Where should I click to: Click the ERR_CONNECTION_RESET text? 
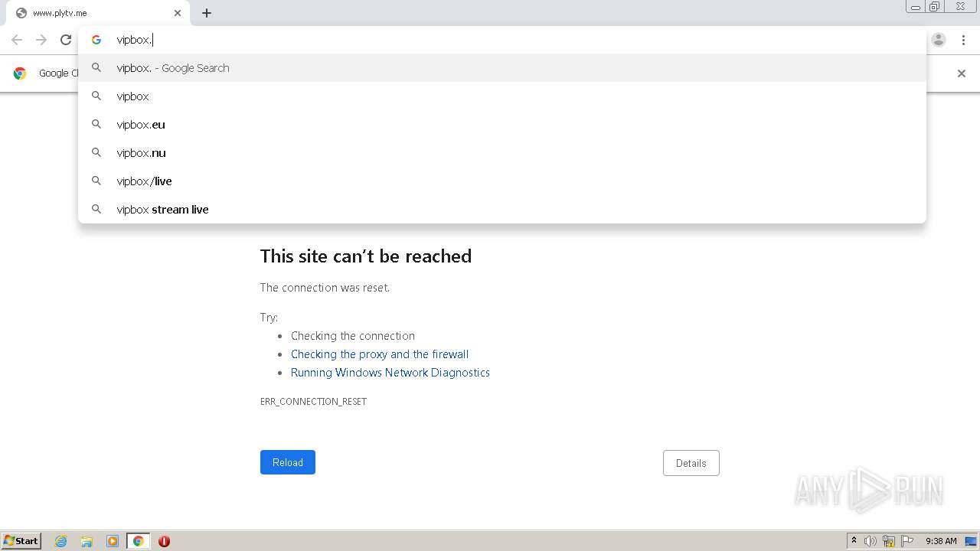pos(313,401)
